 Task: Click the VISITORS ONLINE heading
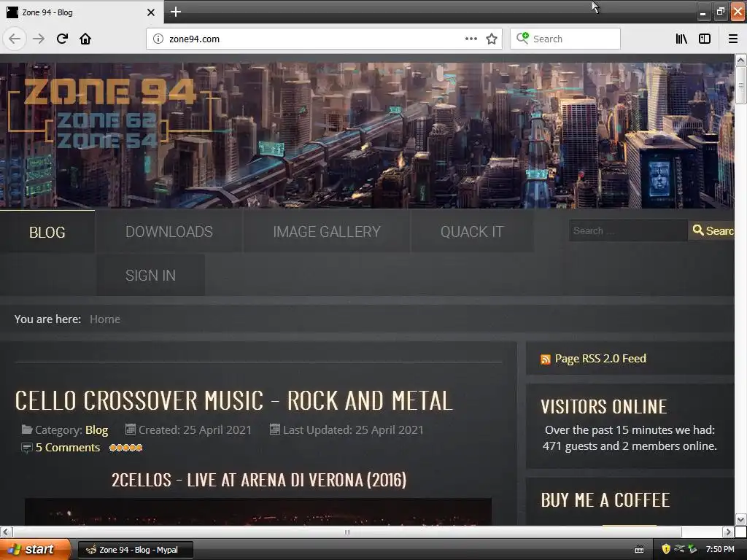pyautogui.click(x=603, y=407)
